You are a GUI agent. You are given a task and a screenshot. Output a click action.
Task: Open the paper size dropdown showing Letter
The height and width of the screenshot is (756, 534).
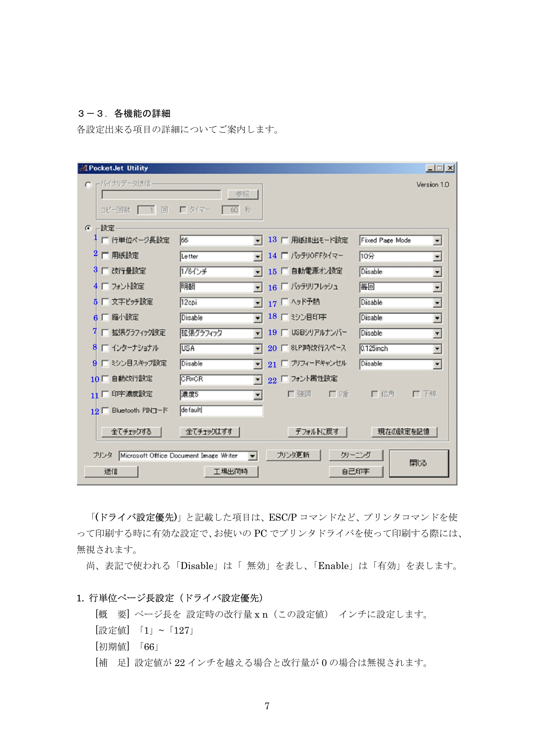(221, 256)
